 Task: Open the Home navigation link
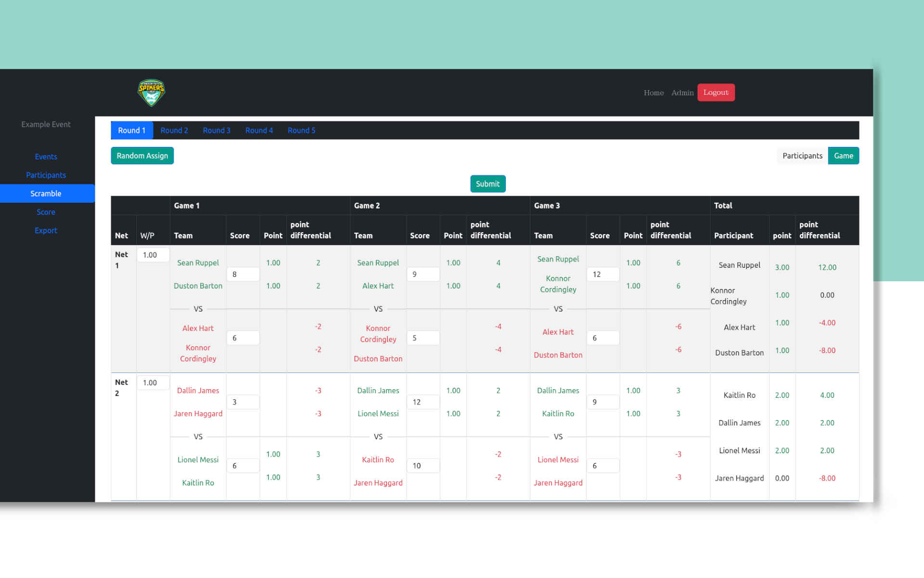tap(654, 93)
